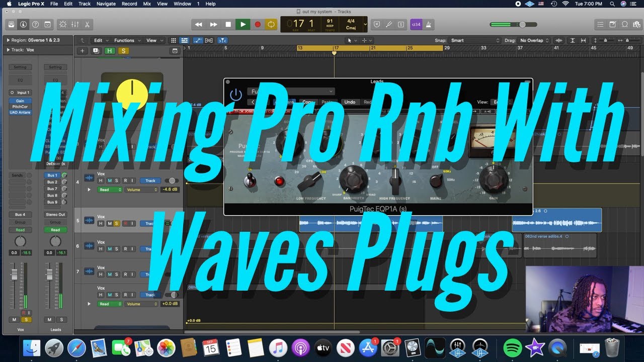The width and height of the screenshot is (644, 362).
Task: Mute the Leads channel strip
Action: pos(49,320)
